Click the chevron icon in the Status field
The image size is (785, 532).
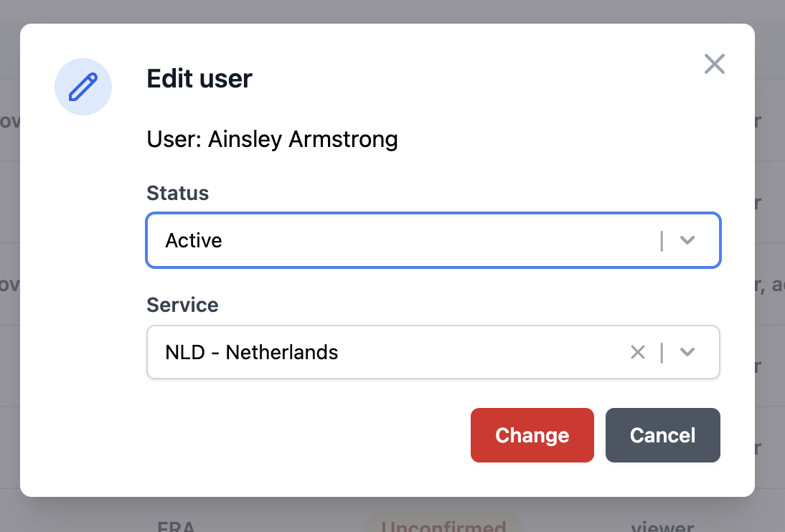687,240
